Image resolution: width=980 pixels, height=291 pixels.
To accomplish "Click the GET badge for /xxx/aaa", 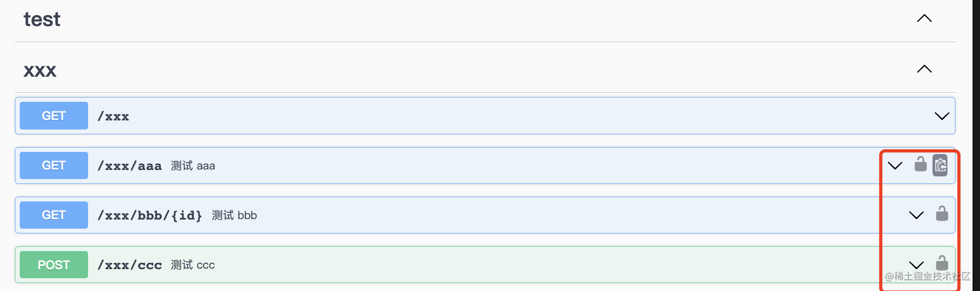I will [x=54, y=165].
